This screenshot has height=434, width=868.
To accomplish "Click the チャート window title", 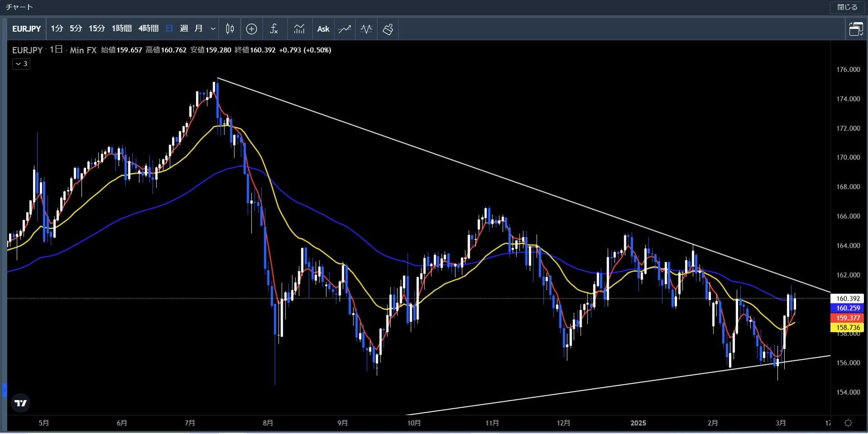I will click(19, 7).
